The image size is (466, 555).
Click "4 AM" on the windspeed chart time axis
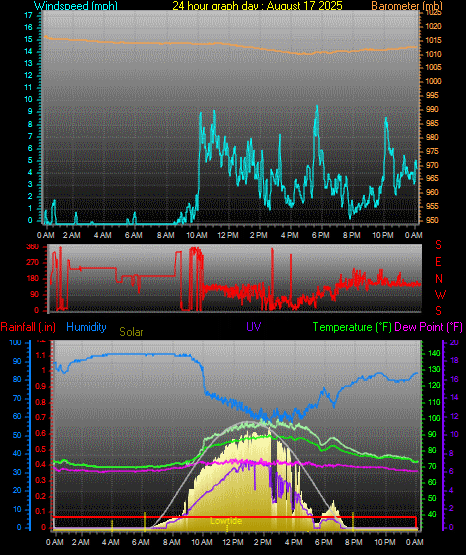pyautogui.click(x=103, y=235)
